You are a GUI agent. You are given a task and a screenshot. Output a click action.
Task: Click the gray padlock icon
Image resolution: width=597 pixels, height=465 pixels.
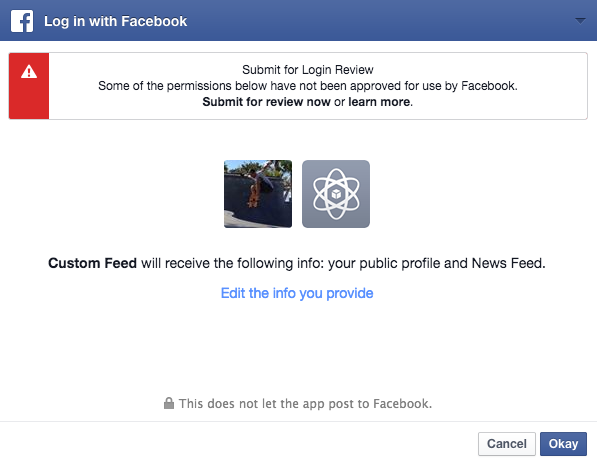point(169,403)
